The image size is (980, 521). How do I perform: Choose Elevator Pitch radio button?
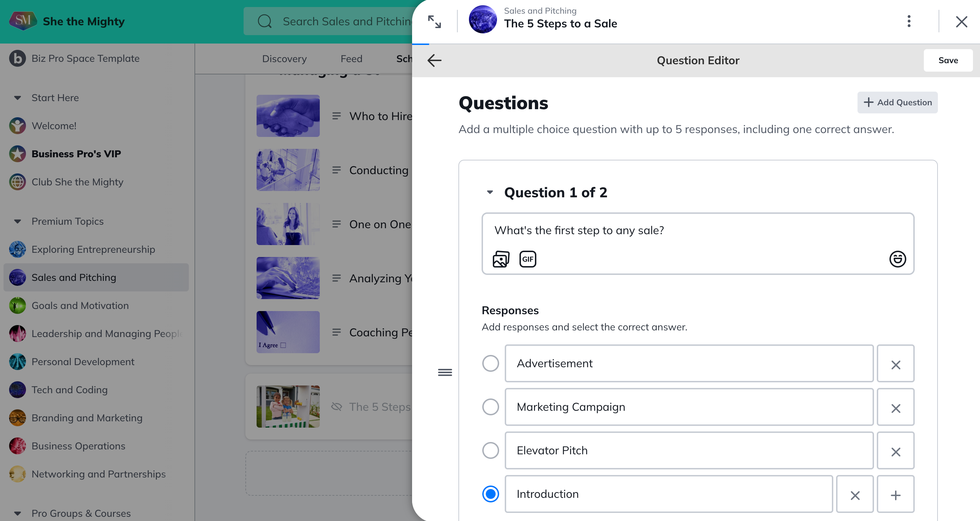coord(490,450)
